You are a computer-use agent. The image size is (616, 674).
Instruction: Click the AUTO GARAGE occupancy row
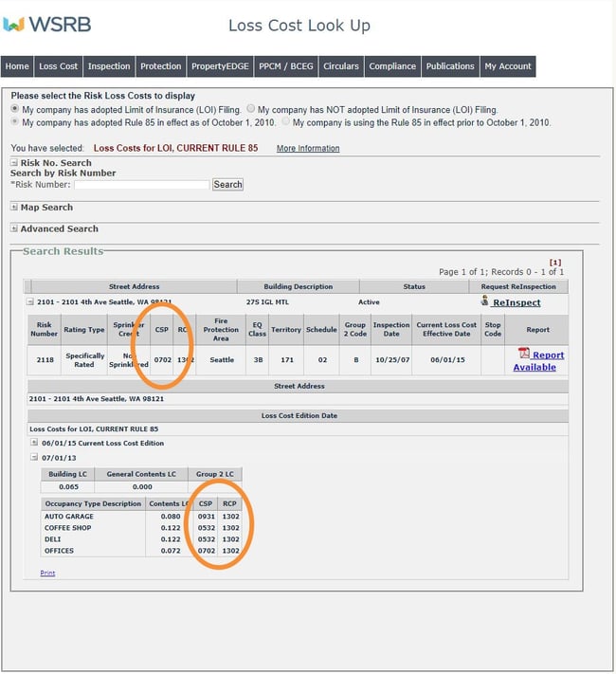coord(141,517)
